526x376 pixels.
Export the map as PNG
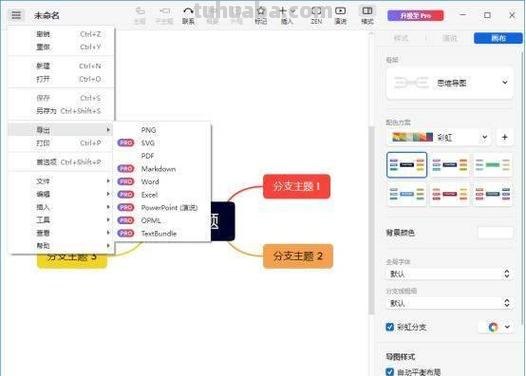[x=162, y=130]
